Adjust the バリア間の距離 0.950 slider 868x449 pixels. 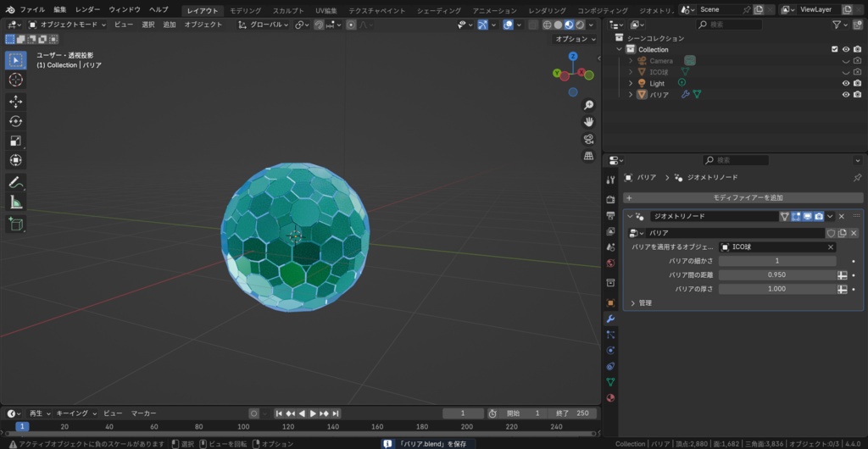pyautogui.click(x=777, y=274)
